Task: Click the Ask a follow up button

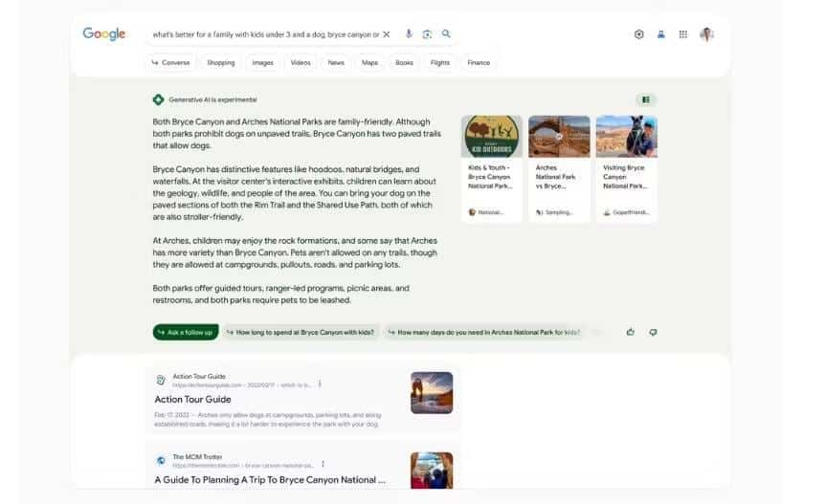Action: point(186,332)
